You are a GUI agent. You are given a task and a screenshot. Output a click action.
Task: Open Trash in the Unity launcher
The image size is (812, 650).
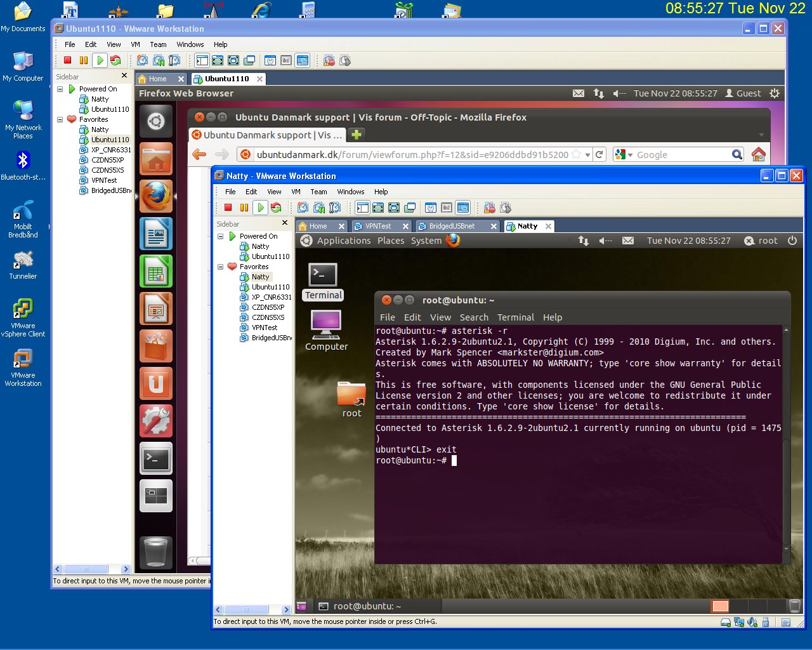click(156, 552)
